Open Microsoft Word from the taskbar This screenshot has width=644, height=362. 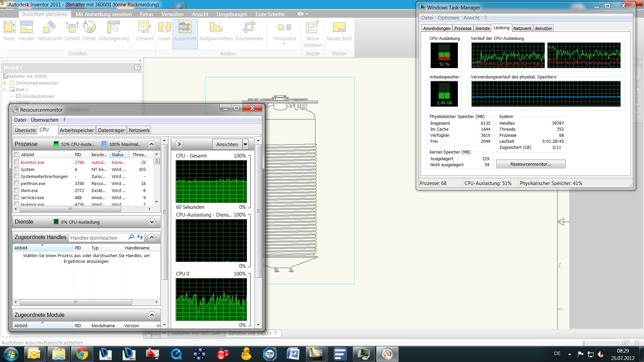pos(293,354)
